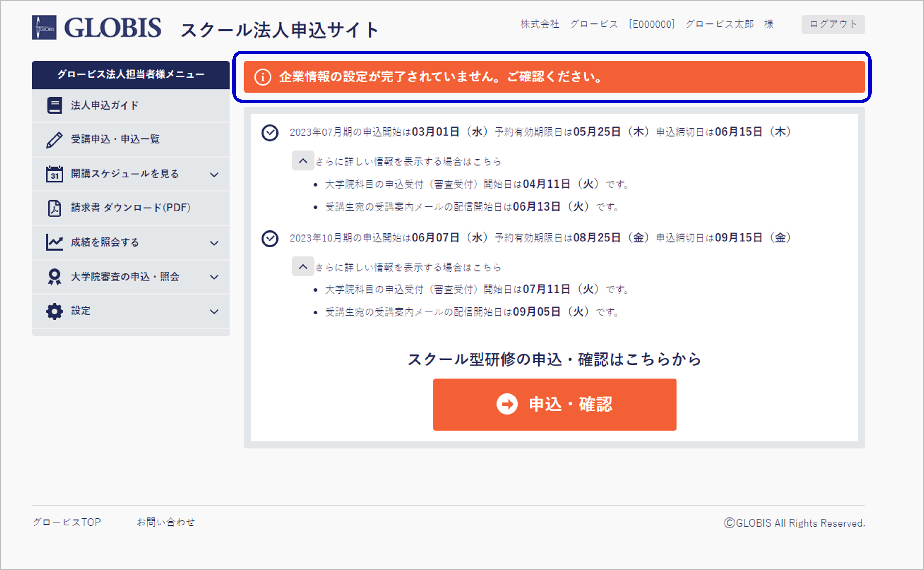The width and height of the screenshot is (924, 570).
Task: Click the 06月07日(水) start date text
Action: 450,238
